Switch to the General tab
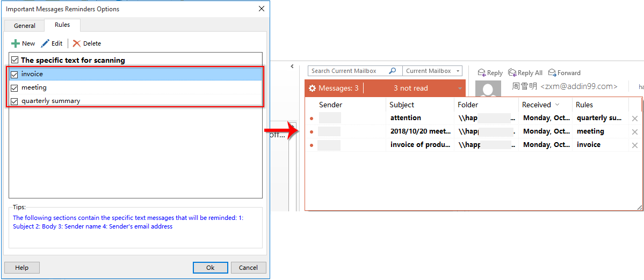Screen dimensions: 644x280 coord(25,25)
